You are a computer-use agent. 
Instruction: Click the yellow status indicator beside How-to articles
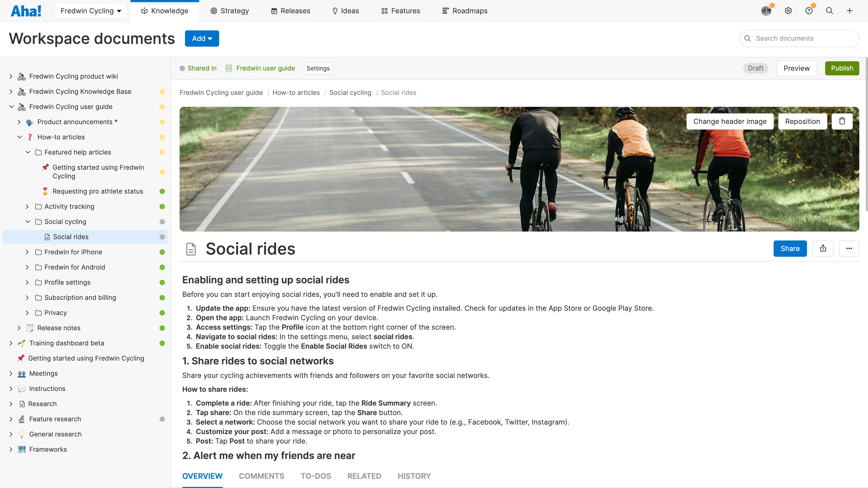click(163, 137)
